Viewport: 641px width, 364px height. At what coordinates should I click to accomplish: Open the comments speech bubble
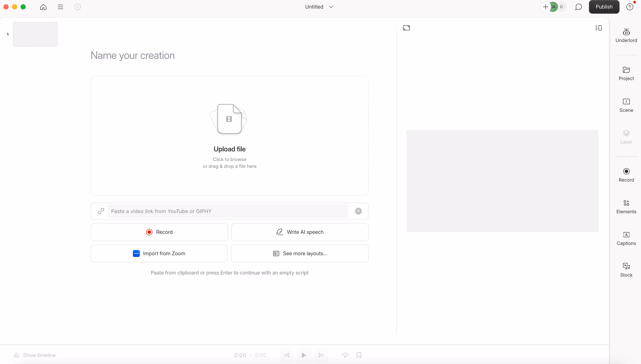578,7
